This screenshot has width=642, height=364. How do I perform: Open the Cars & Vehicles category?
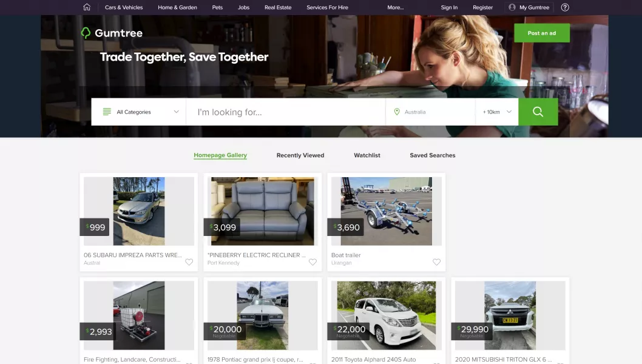pyautogui.click(x=124, y=7)
